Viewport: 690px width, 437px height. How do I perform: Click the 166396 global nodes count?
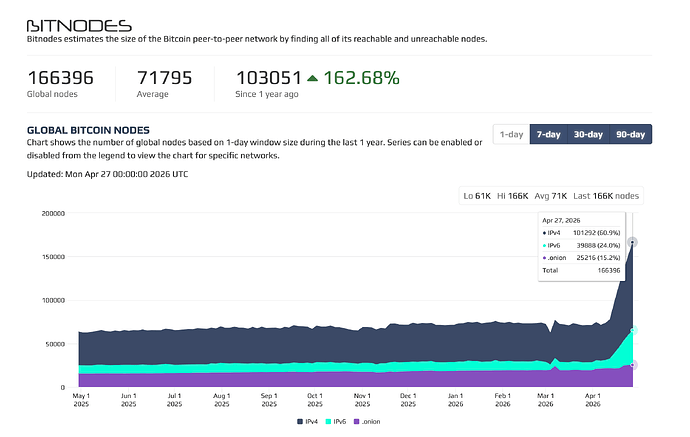(x=60, y=78)
